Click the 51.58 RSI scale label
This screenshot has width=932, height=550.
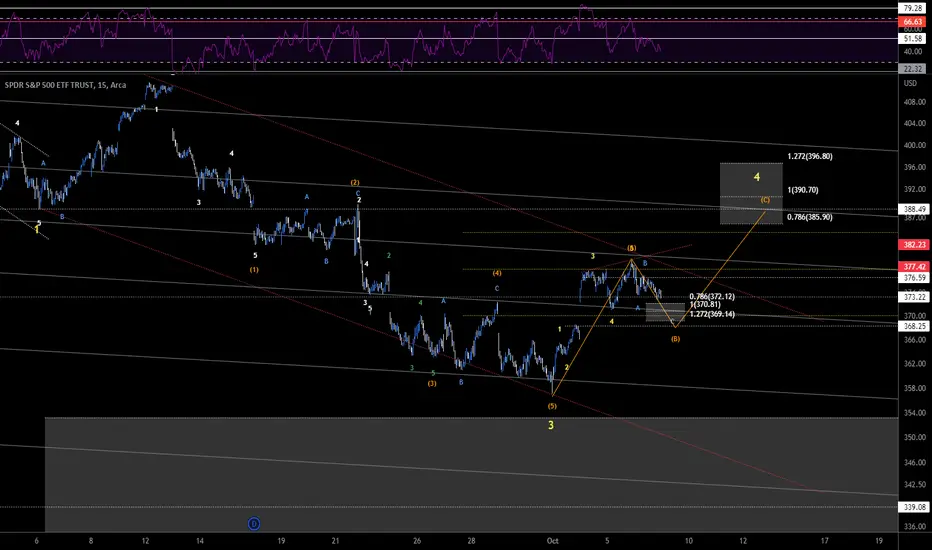point(913,39)
